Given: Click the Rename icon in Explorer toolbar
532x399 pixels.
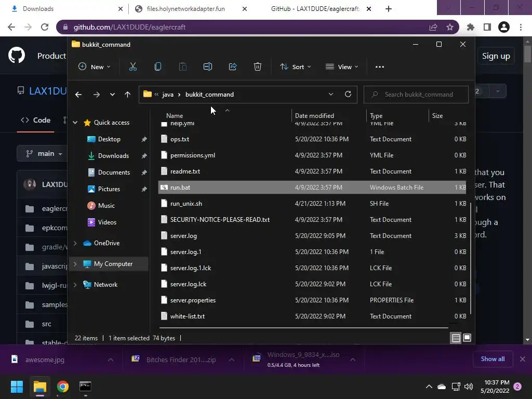Looking at the screenshot, I should [x=208, y=67].
